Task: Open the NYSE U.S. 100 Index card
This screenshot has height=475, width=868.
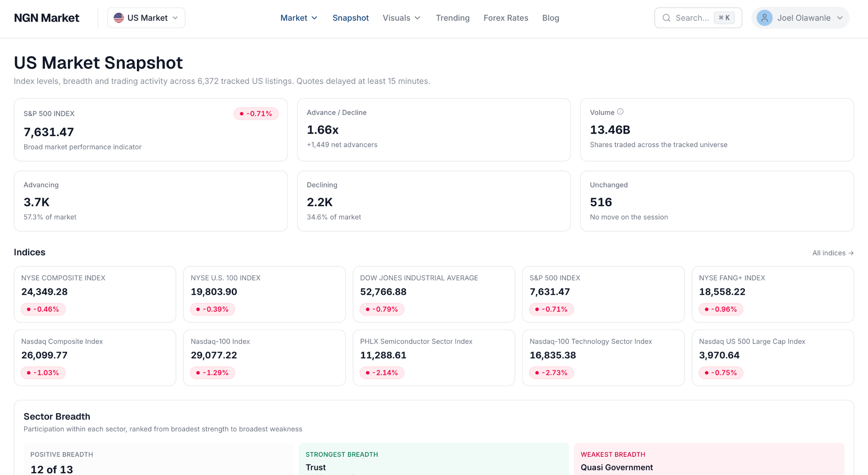Action: pyautogui.click(x=264, y=294)
